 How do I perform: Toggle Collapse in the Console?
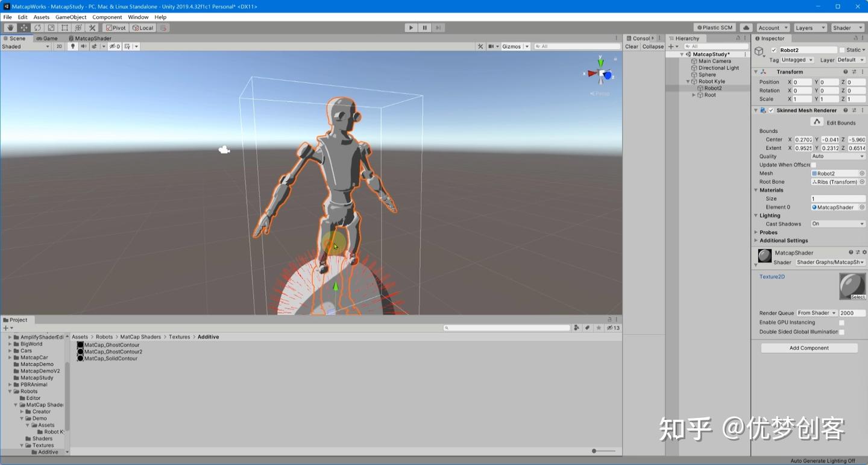[653, 46]
